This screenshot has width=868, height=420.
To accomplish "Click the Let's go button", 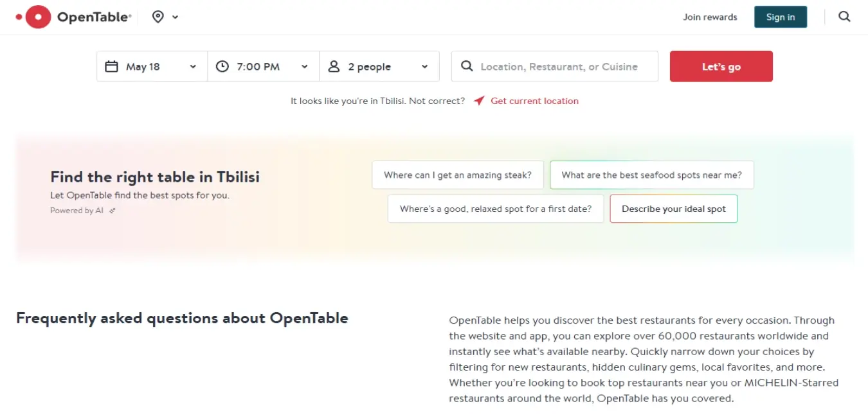I will click(x=721, y=66).
